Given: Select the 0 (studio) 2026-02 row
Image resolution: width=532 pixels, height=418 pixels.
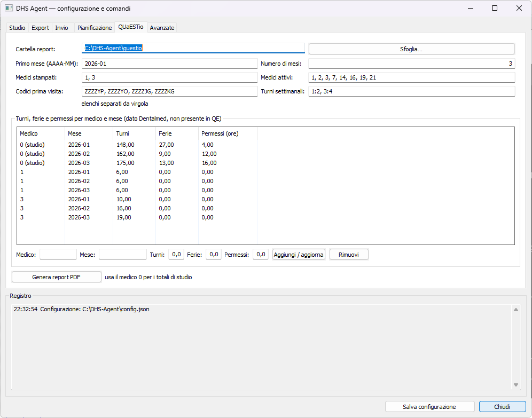Looking at the screenshot, I should pyautogui.click(x=137, y=154).
